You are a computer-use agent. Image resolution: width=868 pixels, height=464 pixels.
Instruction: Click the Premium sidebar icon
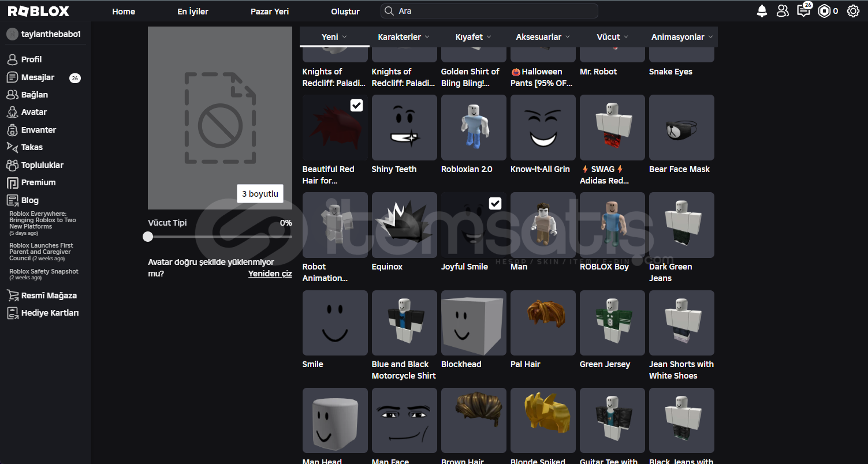click(x=12, y=182)
